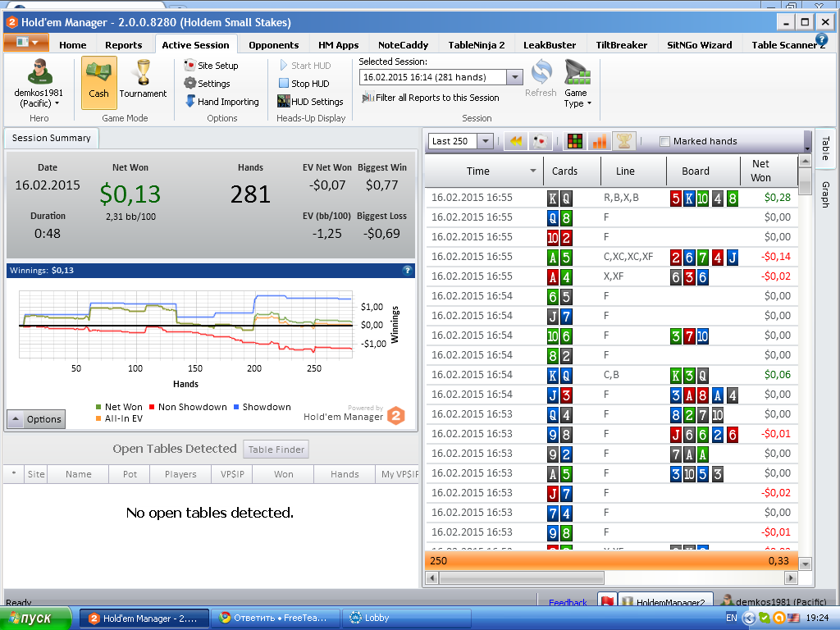
Task: Click the VP$IP column header in open tables
Action: 232,475
